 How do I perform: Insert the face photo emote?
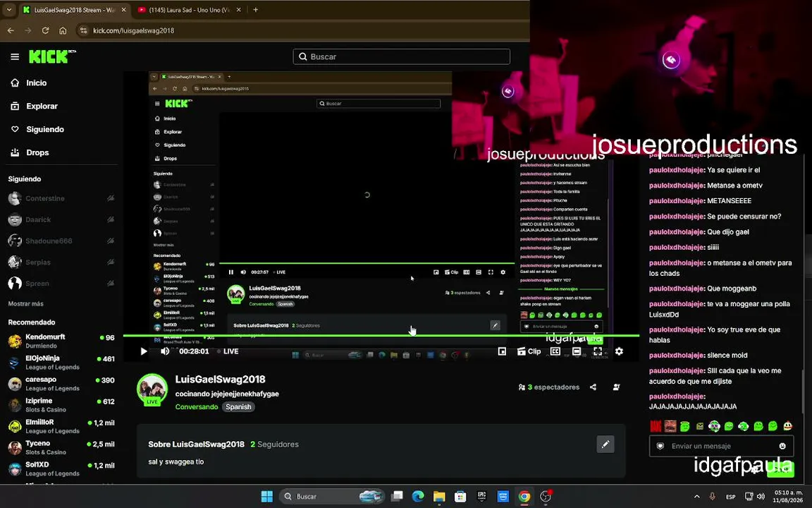pyautogui.click(x=670, y=426)
